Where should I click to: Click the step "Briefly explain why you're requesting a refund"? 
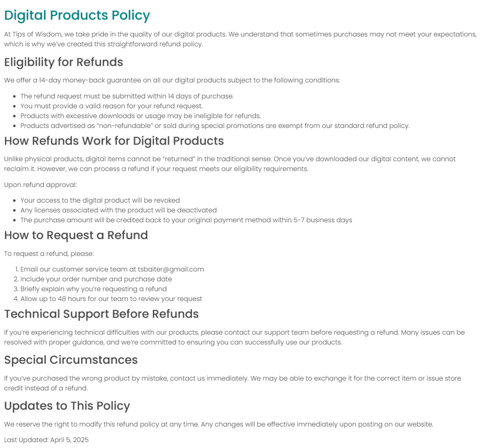[x=94, y=289]
